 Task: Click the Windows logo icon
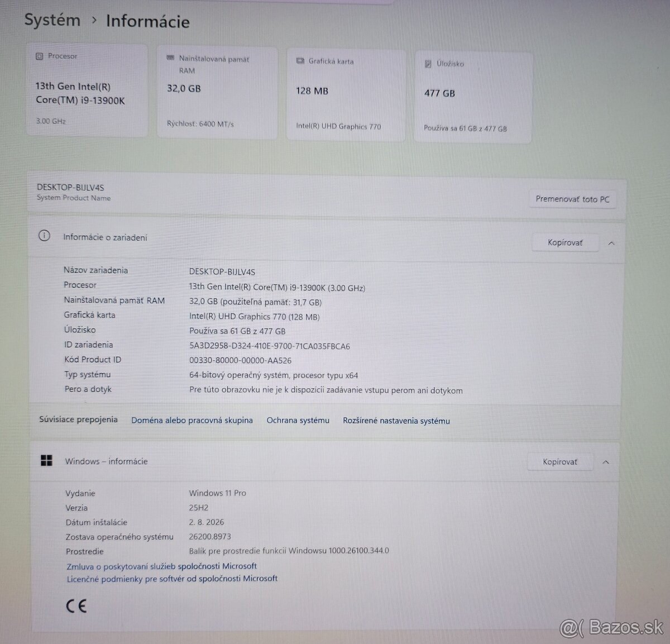pos(47,460)
